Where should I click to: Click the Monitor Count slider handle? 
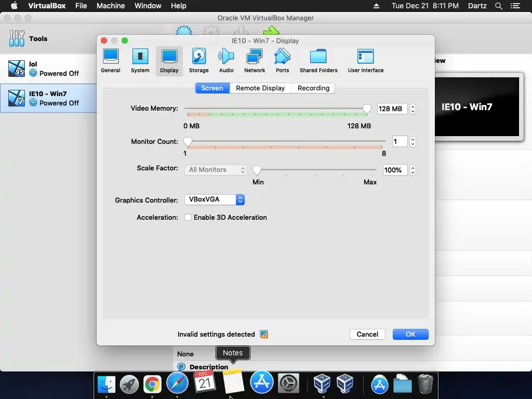point(188,142)
